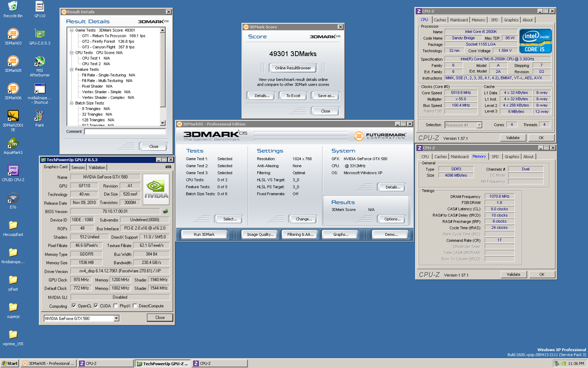
Task: Open MSI Afterburner desktop icon
Action: [x=40, y=66]
